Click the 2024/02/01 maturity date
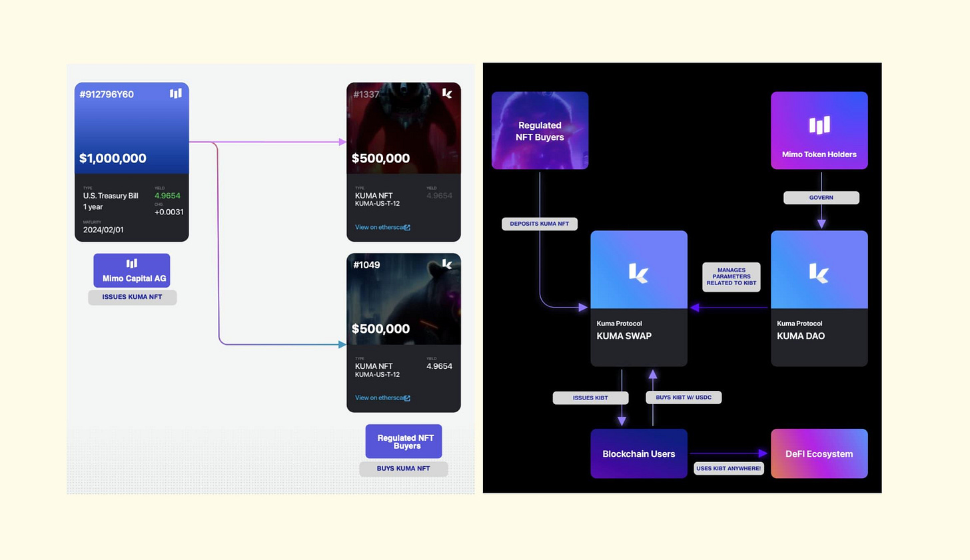Image resolution: width=970 pixels, height=560 pixels. coord(103,230)
